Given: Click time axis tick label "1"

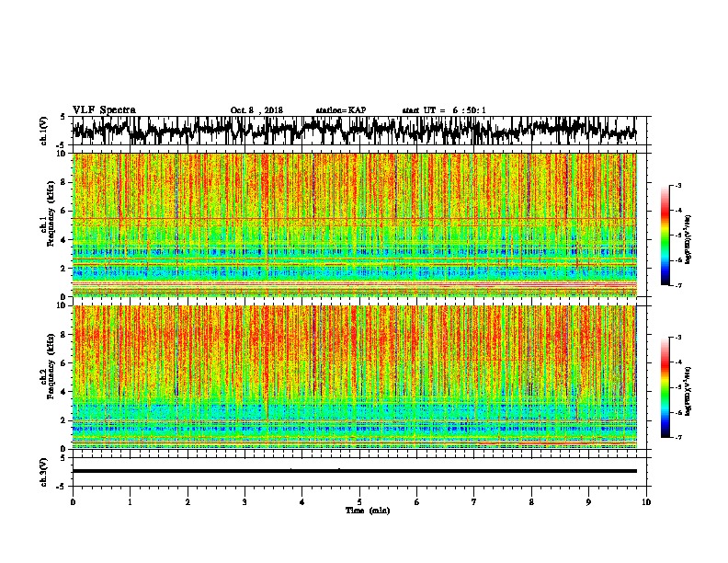Looking at the screenshot, I should pos(130,502).
